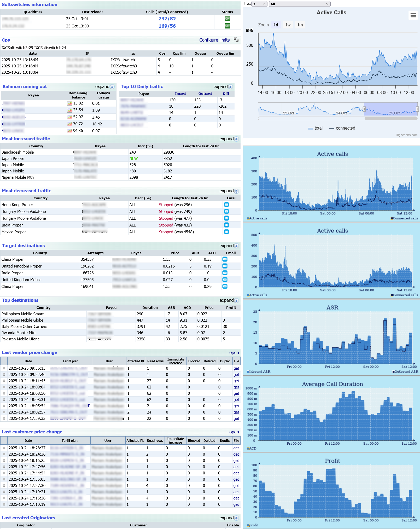Open the days dropdown
The image size is (420, 529).
259,4
